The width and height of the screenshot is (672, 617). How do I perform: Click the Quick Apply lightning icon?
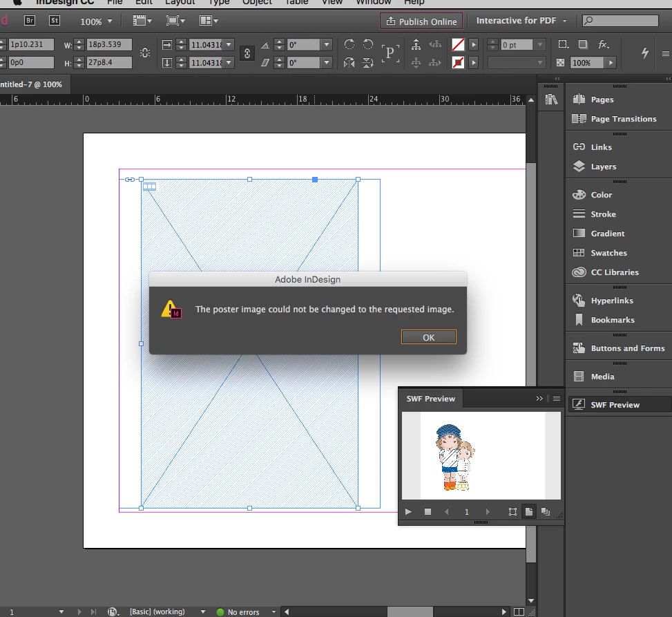[x=645, y=53]
